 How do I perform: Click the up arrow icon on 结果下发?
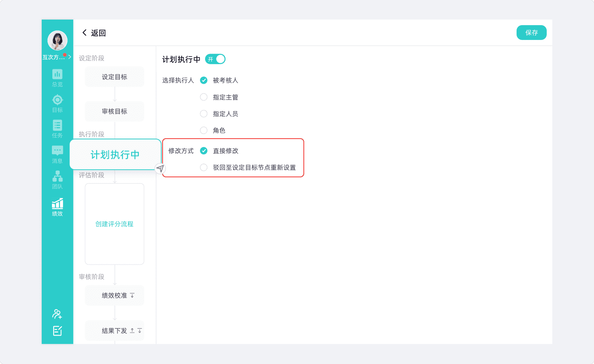tap(132, 330)
